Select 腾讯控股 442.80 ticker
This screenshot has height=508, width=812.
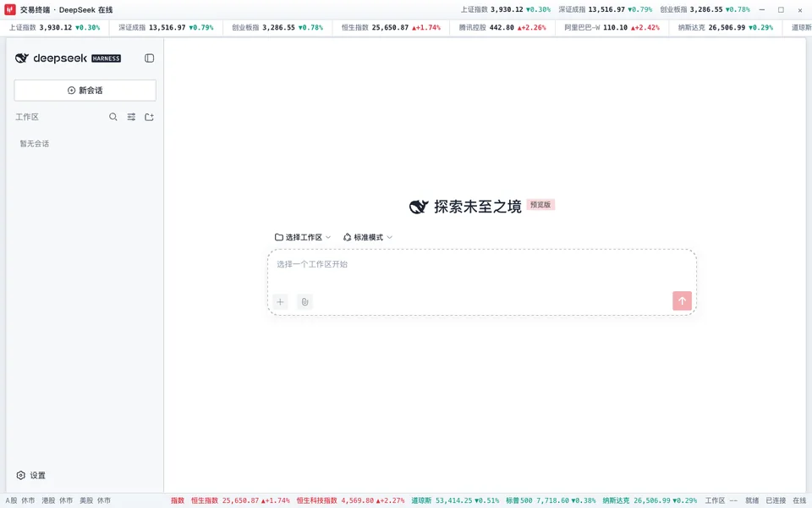pos(502,27)
